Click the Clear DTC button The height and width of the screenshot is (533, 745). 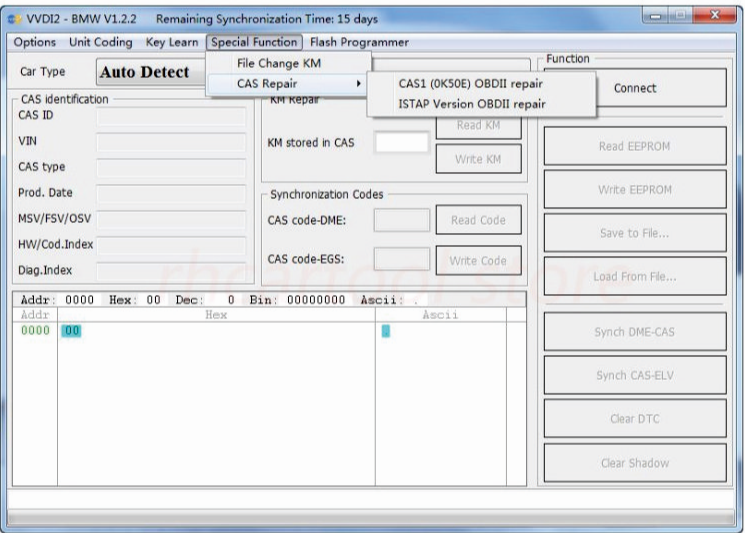tap(635, 419)
